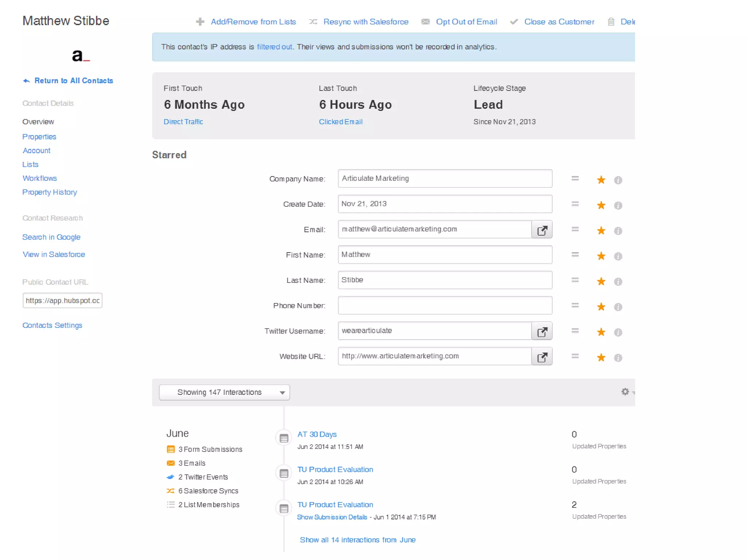Unstar the First Name property
Screen dimensions: 747x560
(601, 256)
